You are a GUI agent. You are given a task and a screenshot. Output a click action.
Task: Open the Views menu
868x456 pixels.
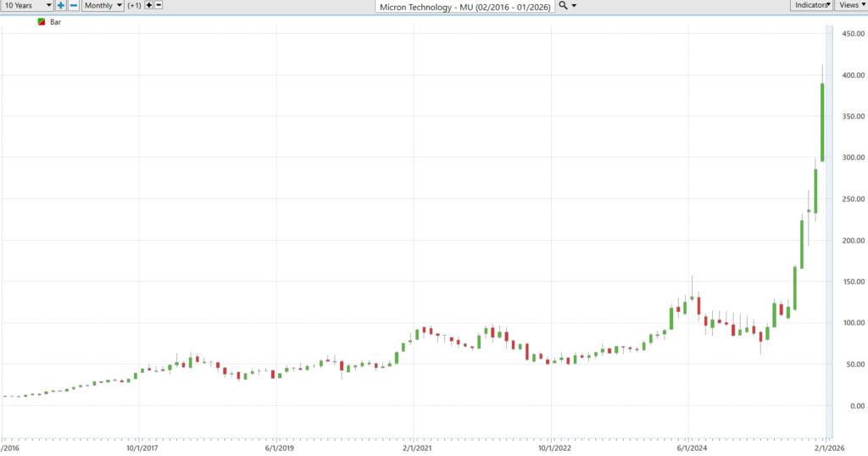point(851,5)
